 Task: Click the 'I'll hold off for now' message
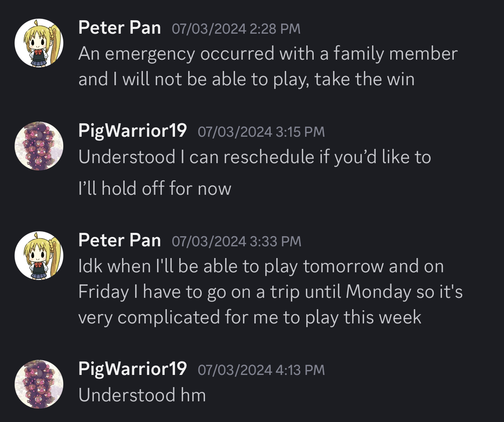[x=155, y=189]
